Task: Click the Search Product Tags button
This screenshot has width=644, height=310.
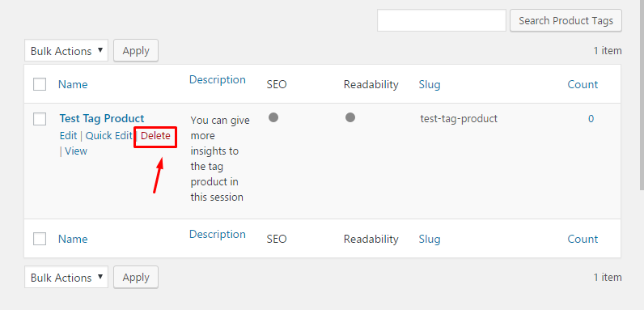Action: pyautogui.click(x=566, y=20)
